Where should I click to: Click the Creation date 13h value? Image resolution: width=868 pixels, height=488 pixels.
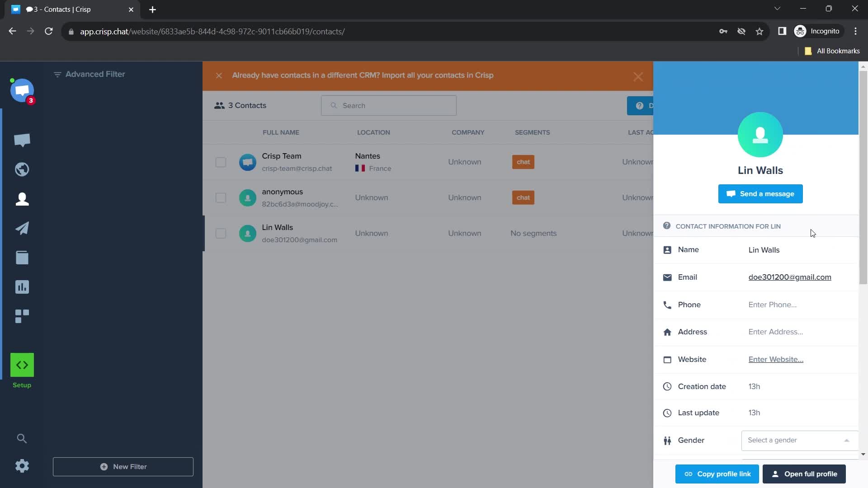(754, 386)
